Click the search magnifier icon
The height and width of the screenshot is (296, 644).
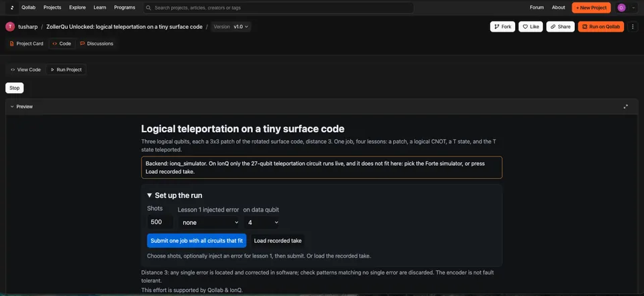[149, 8]
